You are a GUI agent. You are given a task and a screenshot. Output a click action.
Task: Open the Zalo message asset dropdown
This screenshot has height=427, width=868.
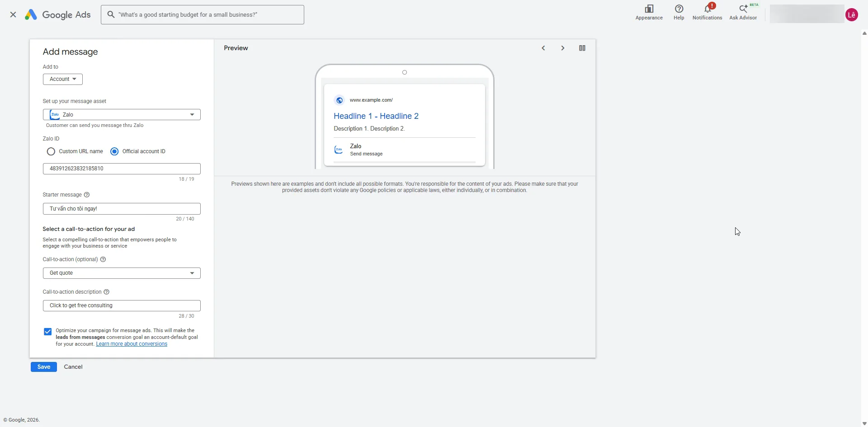[x=122, y=115]
